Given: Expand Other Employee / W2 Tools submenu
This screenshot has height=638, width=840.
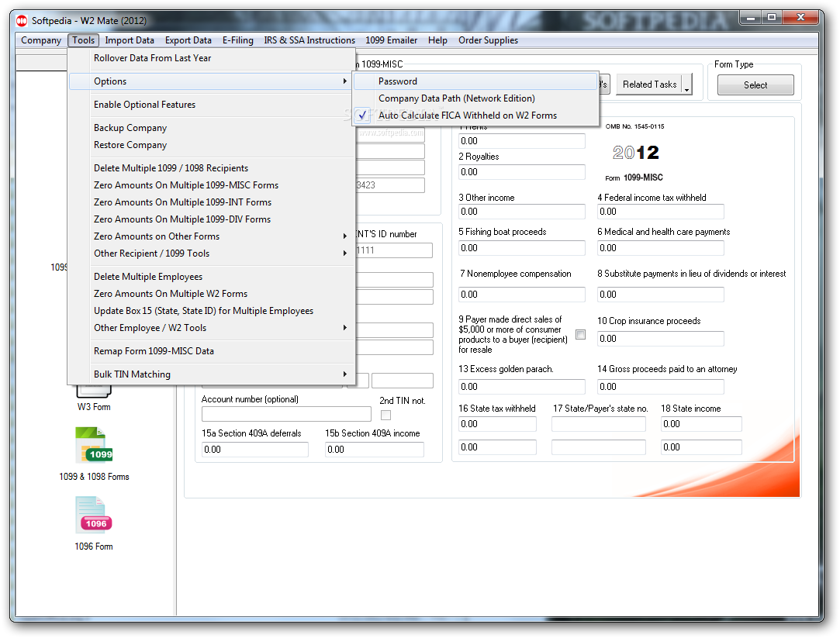Looking at the screenshot, I should pos(345,328).
